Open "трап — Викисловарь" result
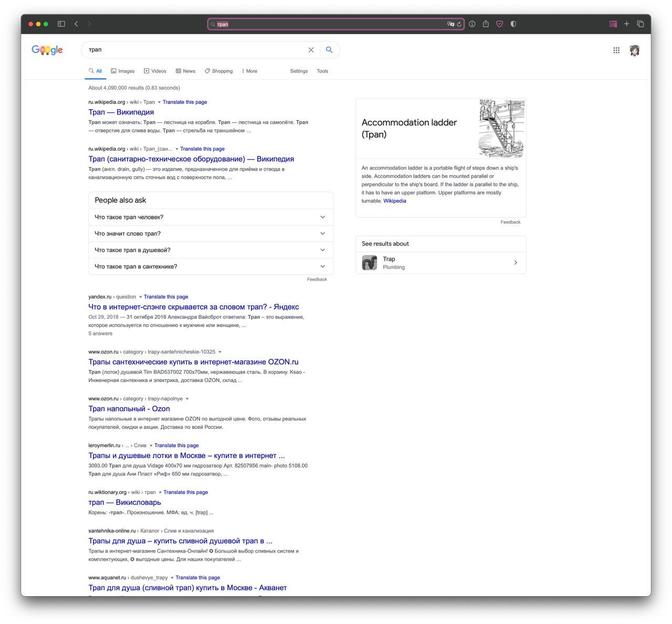Viewport: 672px width, 624px height. (124, 502)
